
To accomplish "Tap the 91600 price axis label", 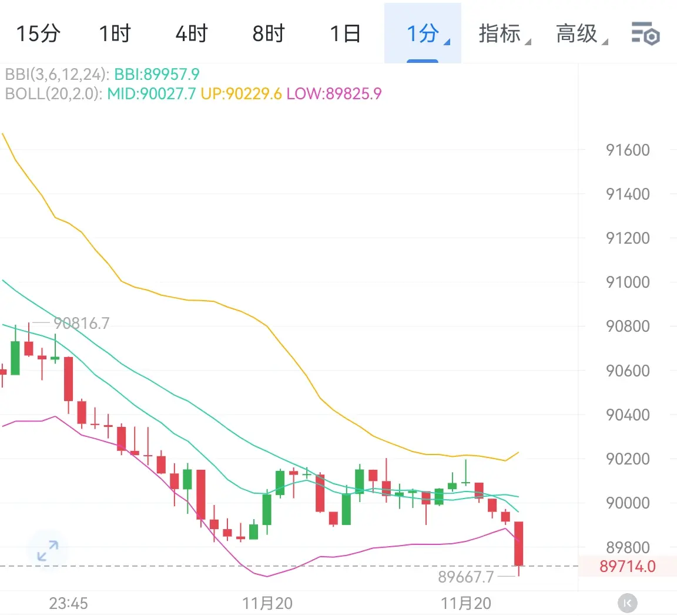I will pos(628,150).
